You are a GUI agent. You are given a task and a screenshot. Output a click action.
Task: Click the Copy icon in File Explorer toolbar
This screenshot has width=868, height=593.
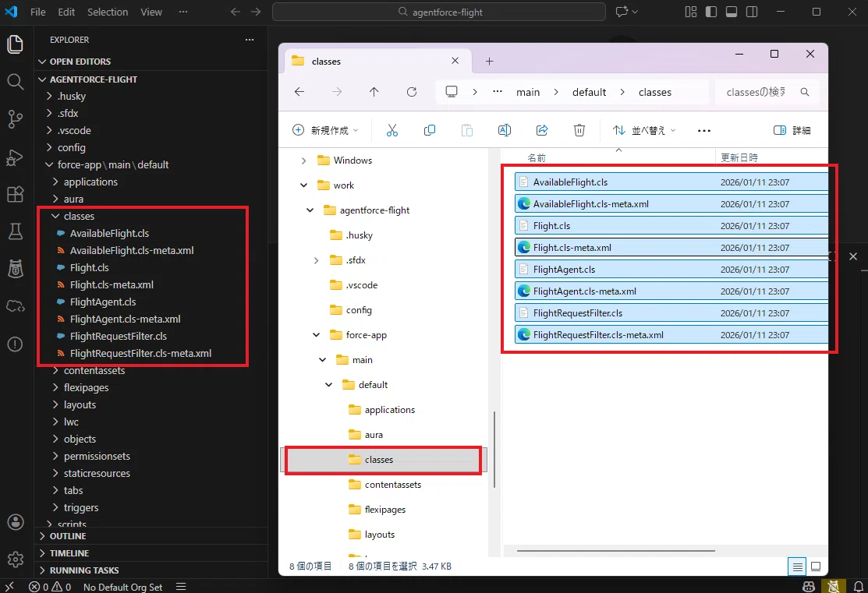[430, 131]
